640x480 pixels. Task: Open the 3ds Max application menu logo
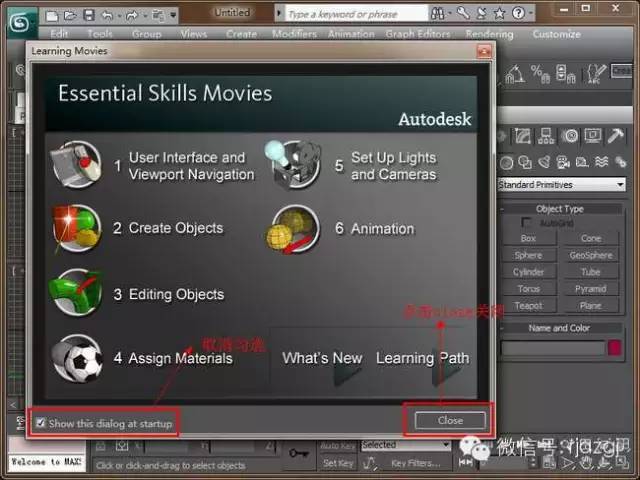[x=20, y=18]
